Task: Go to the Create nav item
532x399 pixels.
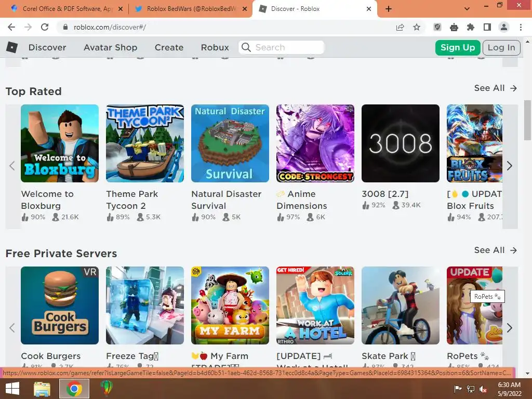Action: pos(169,47)
